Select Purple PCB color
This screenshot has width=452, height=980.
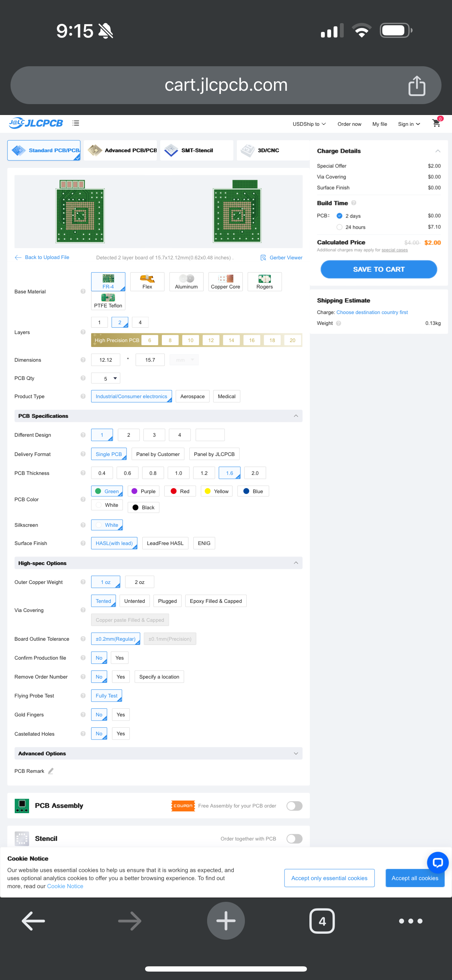143,491
